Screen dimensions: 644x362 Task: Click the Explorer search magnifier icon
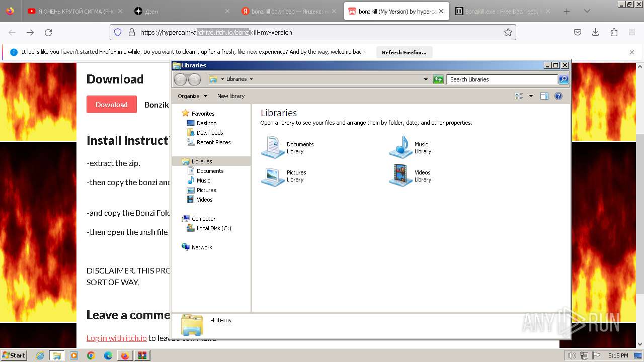tap(563, 79)
